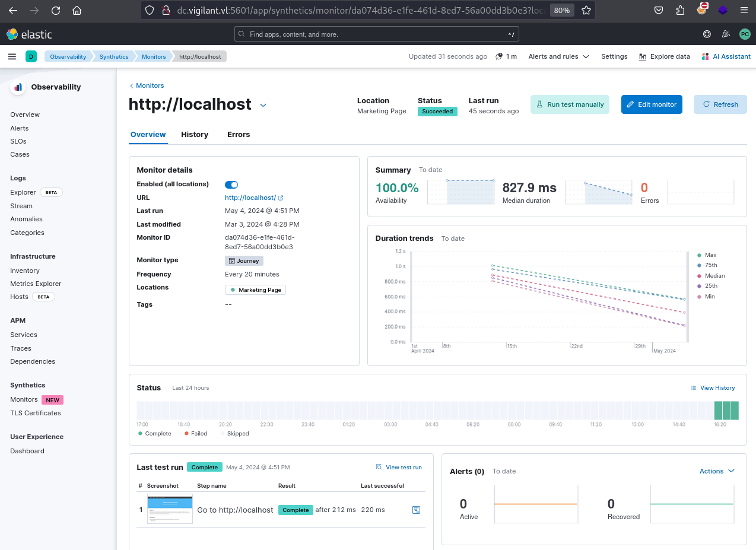Viewport: 756px width, 550px height.
Task: Go to the browser home page icon
Action: [x=77, y=10]
